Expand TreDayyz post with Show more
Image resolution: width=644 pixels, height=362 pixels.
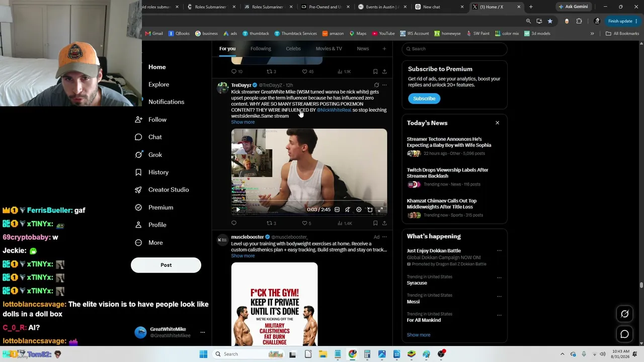click(x=243, y=122)
